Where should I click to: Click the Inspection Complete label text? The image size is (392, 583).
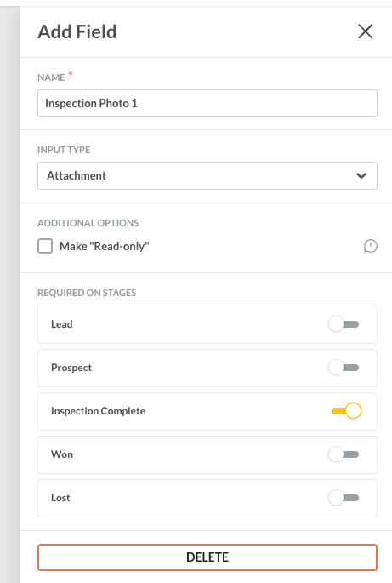click(x=98, y=411)
